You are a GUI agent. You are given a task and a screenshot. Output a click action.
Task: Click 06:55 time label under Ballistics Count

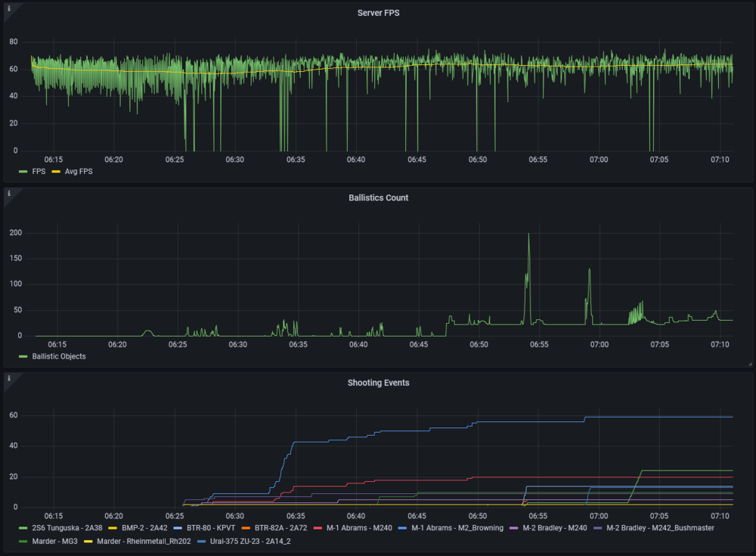click(x=539, y=345)
